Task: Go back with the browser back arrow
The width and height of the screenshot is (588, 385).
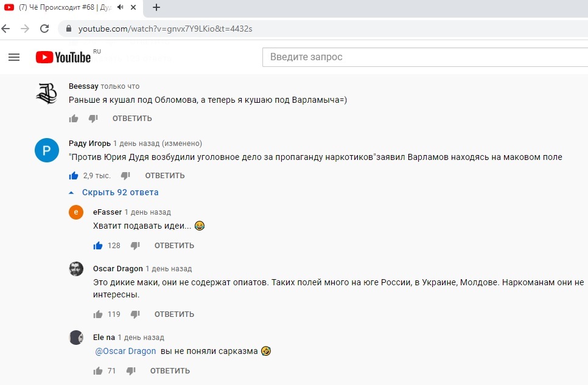Action: (6, 29)
